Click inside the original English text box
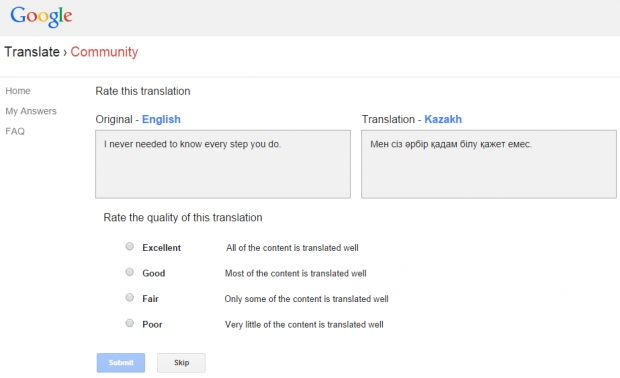This screenshot has width=620, height=378. click(223, 164)
